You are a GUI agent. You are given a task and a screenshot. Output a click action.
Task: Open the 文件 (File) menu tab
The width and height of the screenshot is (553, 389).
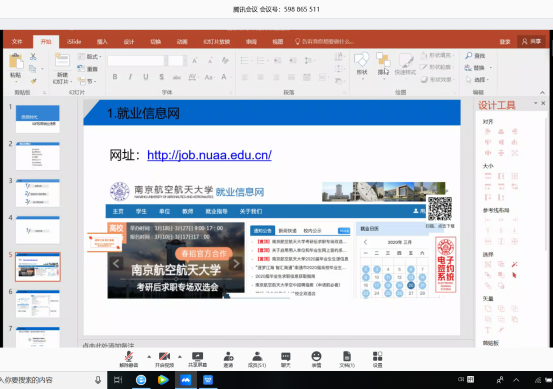click(x=17, y=42)
